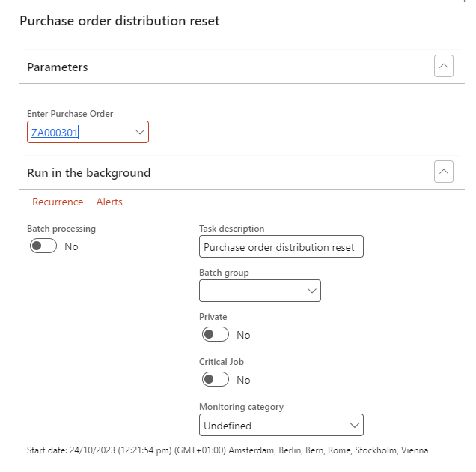The height and width of the screenshot is (472, 476).
Task: Collapse the Run in the background chevron
Action: 444,172
